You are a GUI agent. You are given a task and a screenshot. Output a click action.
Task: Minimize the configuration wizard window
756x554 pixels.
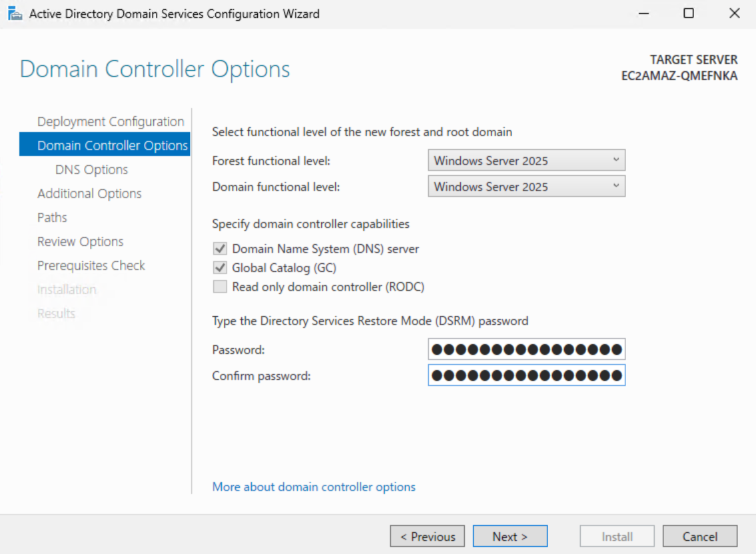click(643, 13)
